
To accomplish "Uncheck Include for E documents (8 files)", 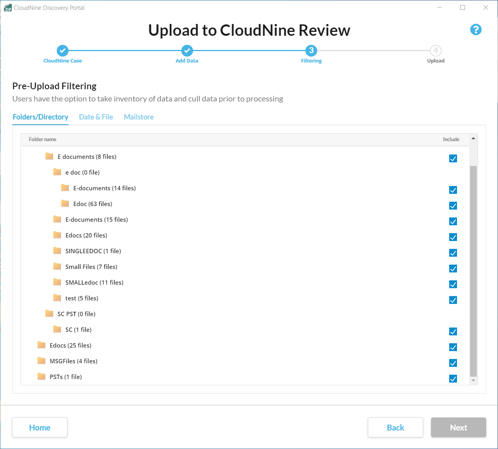I will [453, 158].
